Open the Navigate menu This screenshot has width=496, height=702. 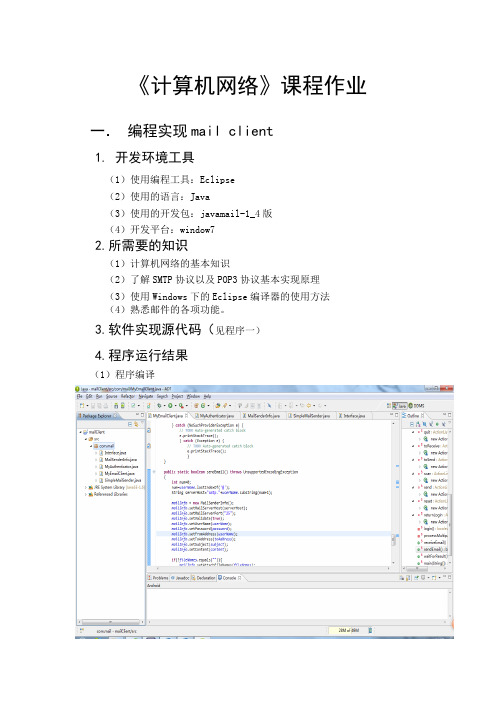pyautogui.click(x=146, y=397)
